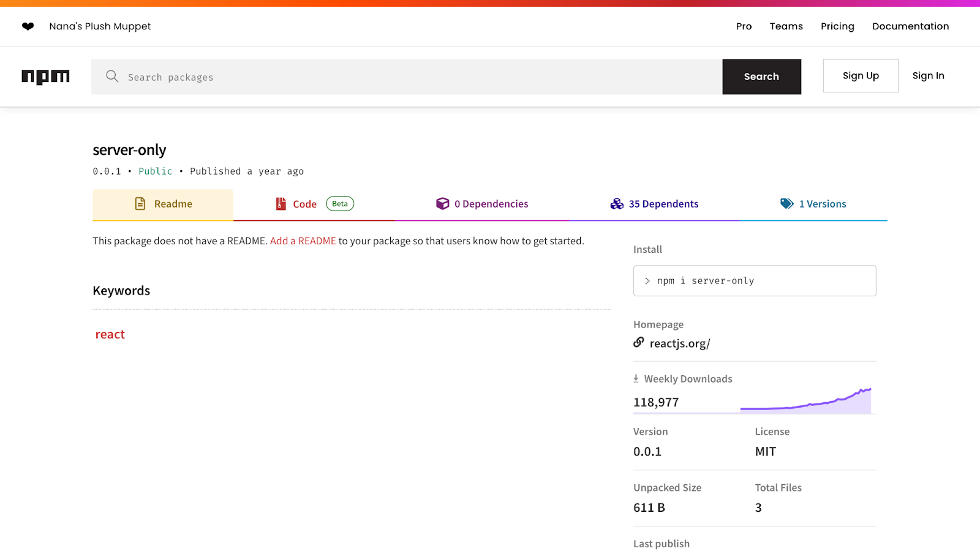
Task: Click the Dependents cubes icon
Action: [617, 204]
